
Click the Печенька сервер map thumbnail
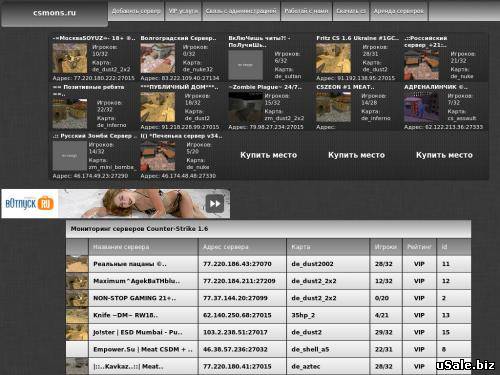[x=158, y=156]
